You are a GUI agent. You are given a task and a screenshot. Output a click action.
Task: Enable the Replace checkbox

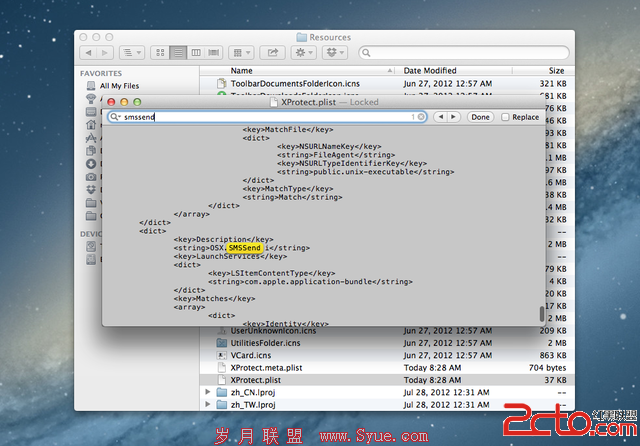click(x=505, y=117)
